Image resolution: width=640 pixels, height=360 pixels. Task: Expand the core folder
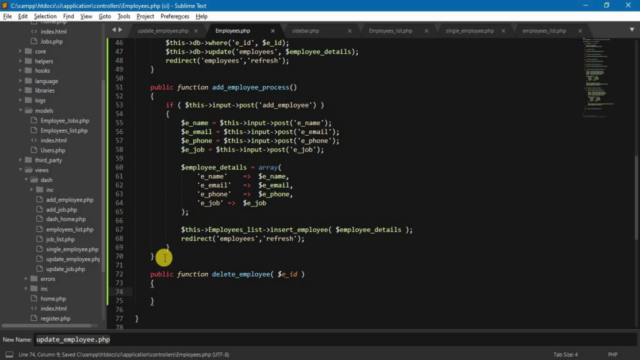[20, 51]
